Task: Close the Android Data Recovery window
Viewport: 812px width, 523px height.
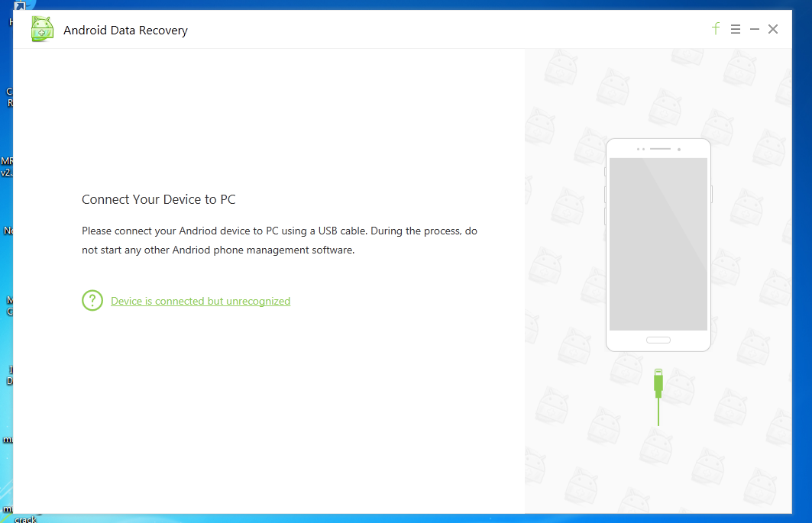Action: (x=772, y=29)
